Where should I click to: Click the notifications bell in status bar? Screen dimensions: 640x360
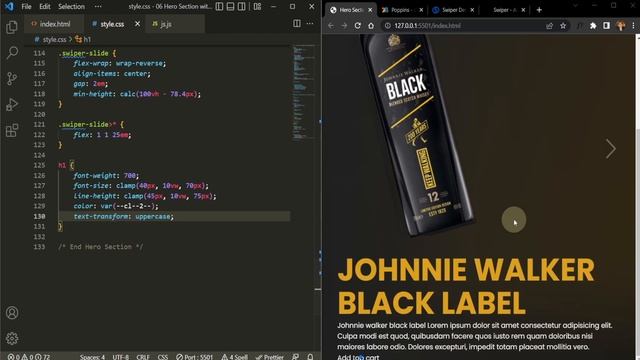[x=310, y=357]
